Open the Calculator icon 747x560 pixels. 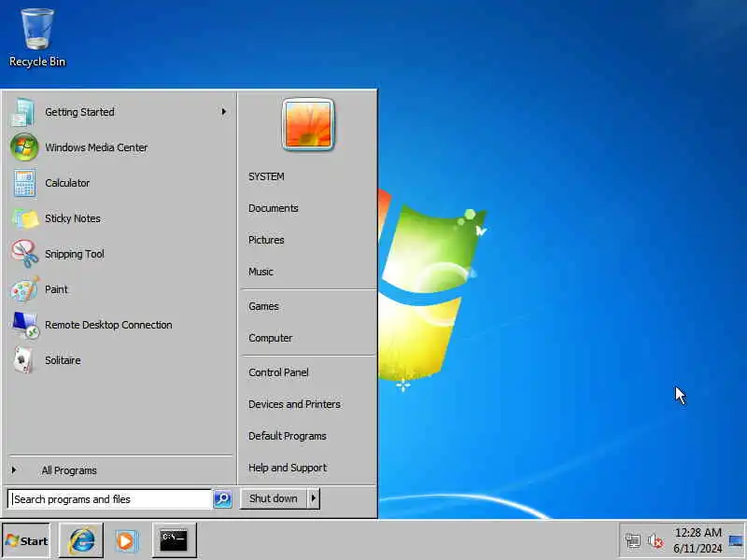(24, 183)
